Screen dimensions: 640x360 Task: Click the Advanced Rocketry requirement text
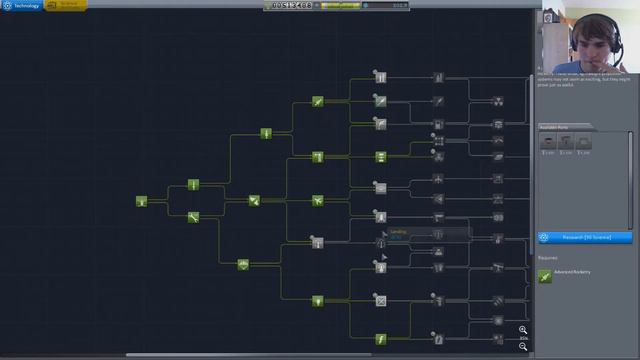[572, 272]
